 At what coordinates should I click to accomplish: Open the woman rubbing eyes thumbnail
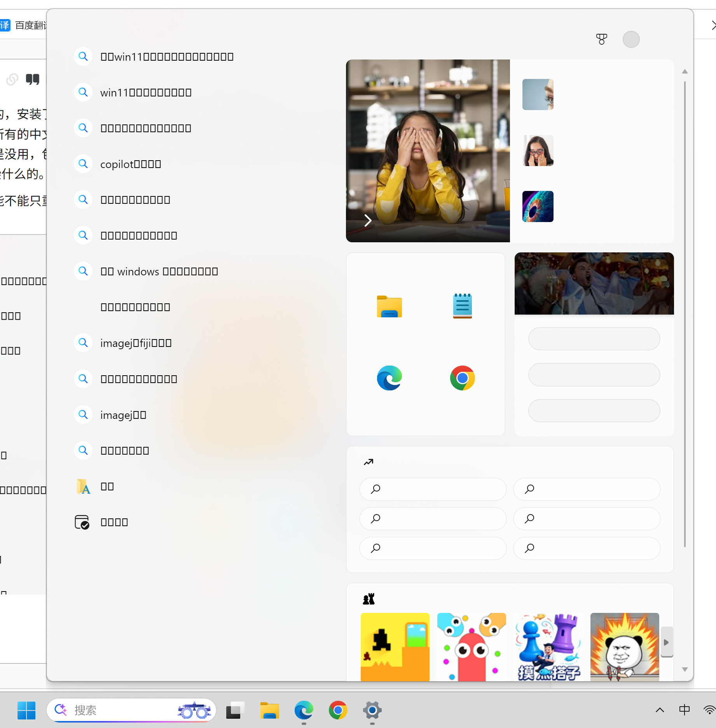coord(538,150)
